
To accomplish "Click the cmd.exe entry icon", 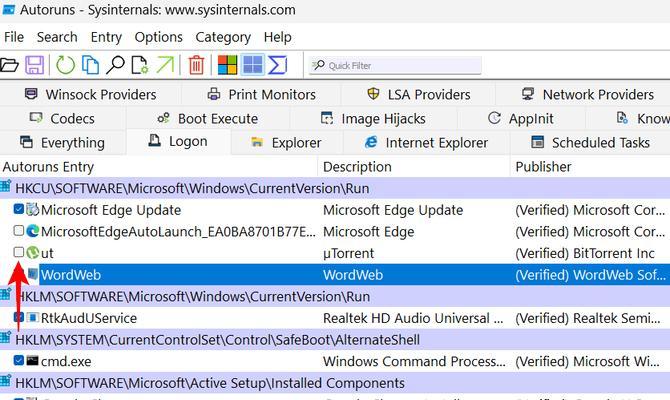I will (32, 361).
